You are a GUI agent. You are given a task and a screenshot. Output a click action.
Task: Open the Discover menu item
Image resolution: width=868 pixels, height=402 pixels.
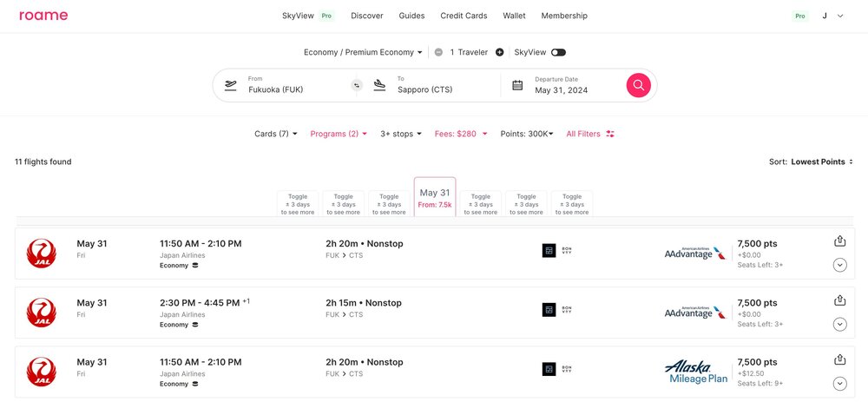click(366, 16)
